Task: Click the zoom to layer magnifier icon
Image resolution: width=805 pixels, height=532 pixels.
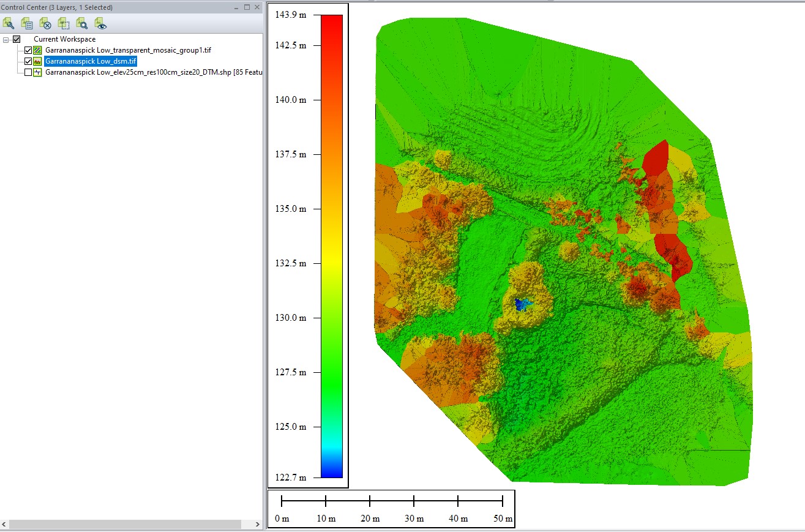Action: pyautogui.click(x=82, y=23)
